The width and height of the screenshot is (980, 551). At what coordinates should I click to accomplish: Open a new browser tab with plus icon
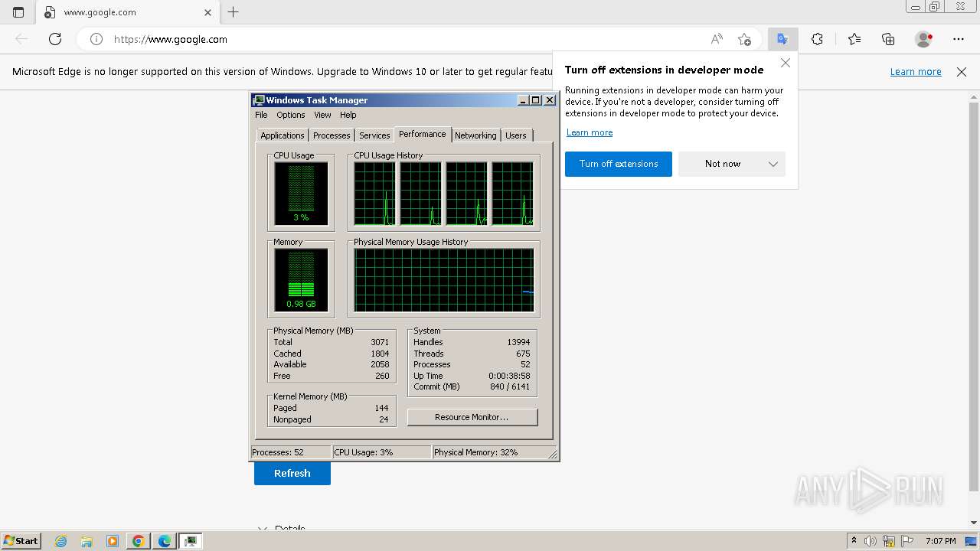point(234,12)
